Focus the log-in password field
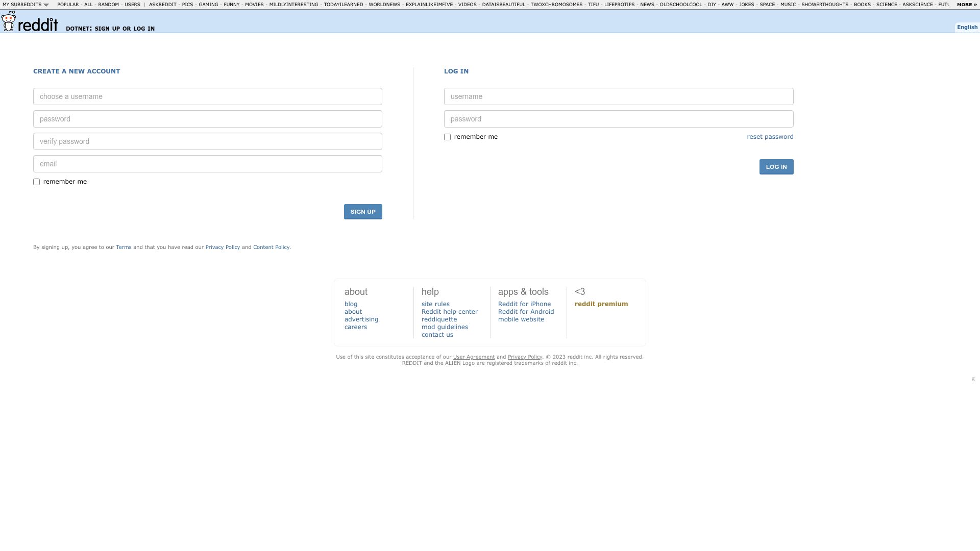 [619, 119]
